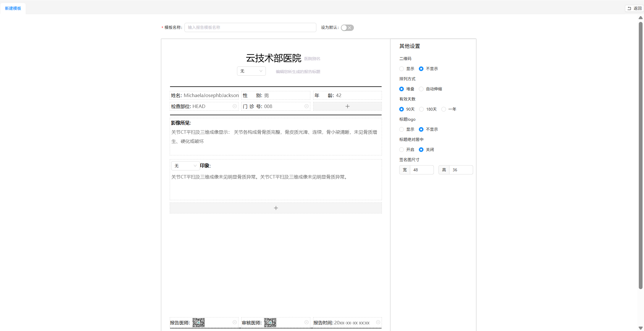Screen dimensions: 644x331
Task: Toggle the 设为默认 switch on
Action: (347, 27)
